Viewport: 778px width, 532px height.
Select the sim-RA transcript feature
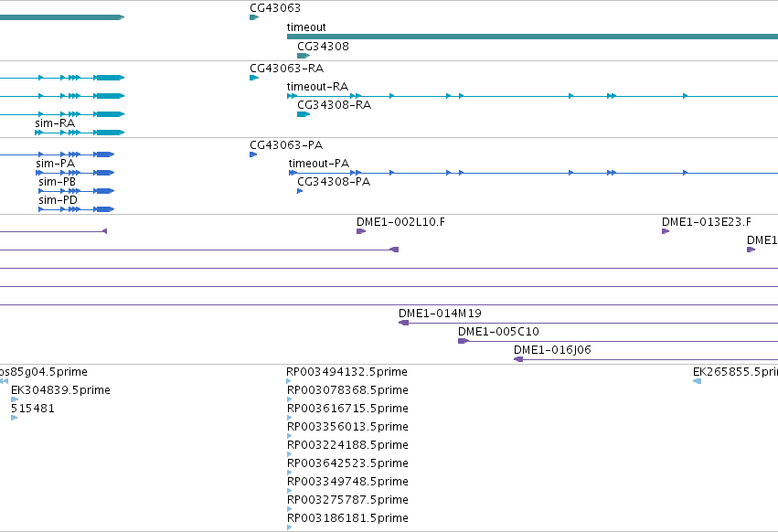click(80, 133)
